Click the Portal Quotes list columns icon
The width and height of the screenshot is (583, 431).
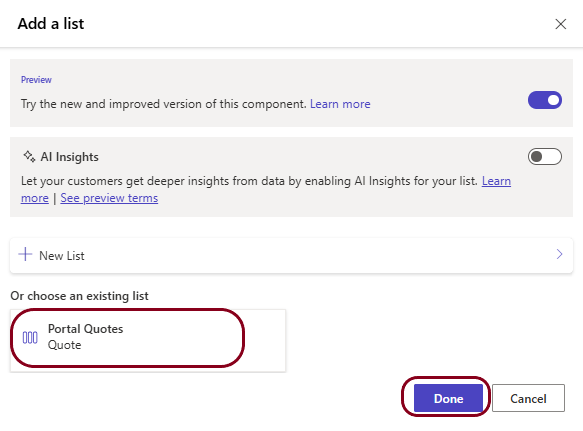[x=30, y=338]
